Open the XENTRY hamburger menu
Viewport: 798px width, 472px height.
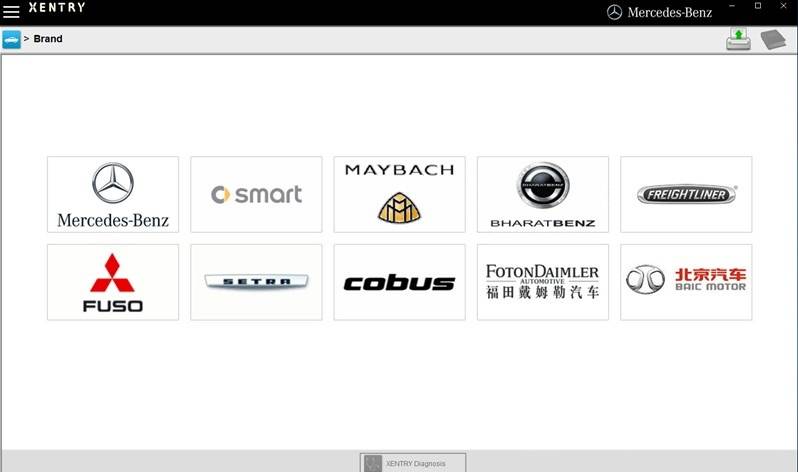pyautogui.click(x=11, y=11)
